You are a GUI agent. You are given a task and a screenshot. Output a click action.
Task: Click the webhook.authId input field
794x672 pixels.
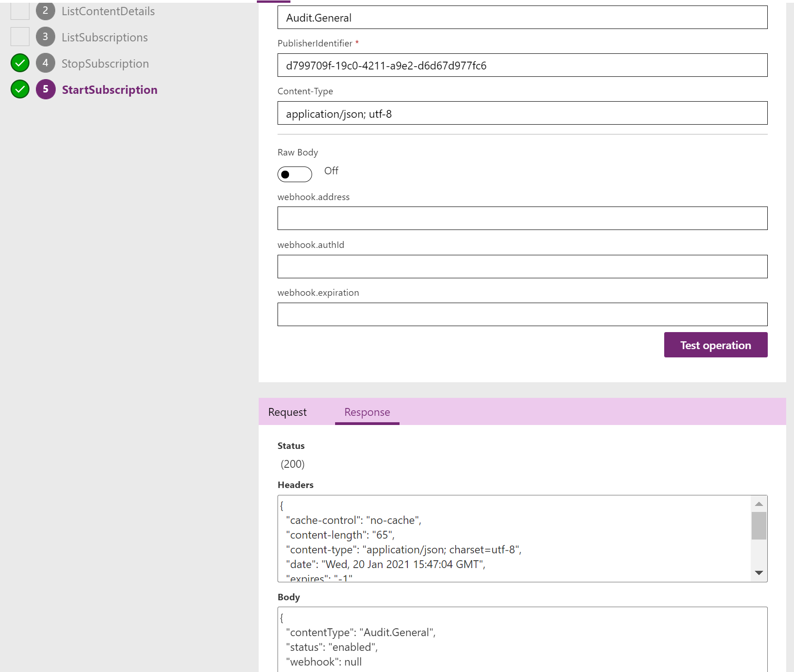pyautogui.click(x=522, y=266)
